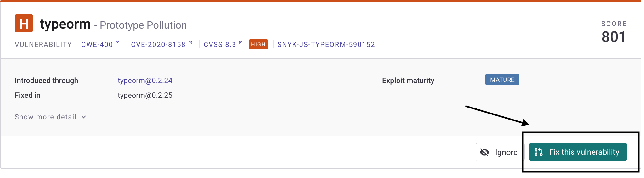Select the typeorm@0.2.25 fixed version text
This screenshot has width=644, height=178.
(145, 95)
